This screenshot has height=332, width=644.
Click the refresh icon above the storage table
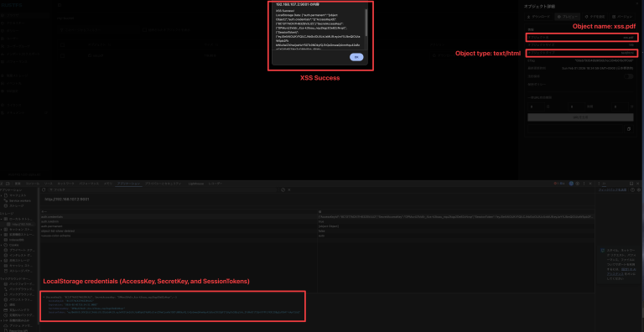(44, 189)
